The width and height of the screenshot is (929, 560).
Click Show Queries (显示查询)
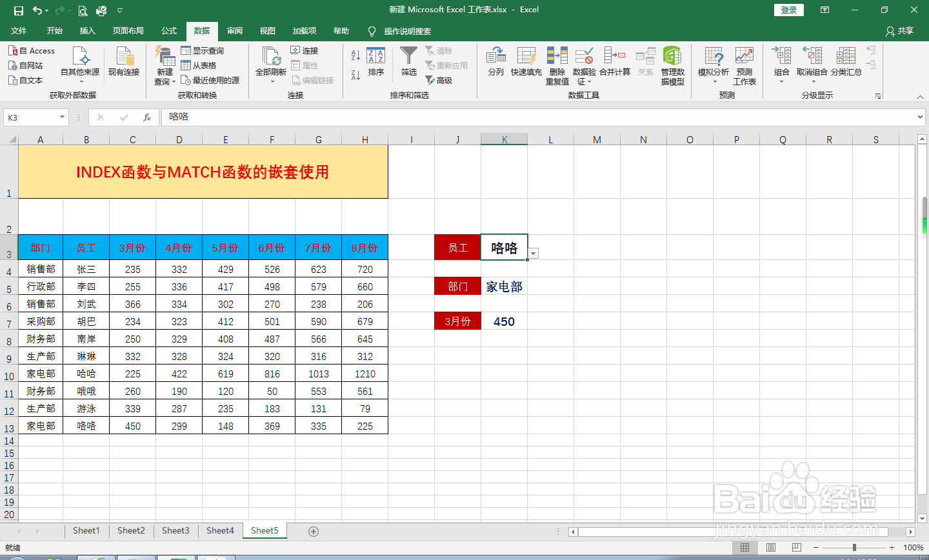203,50
